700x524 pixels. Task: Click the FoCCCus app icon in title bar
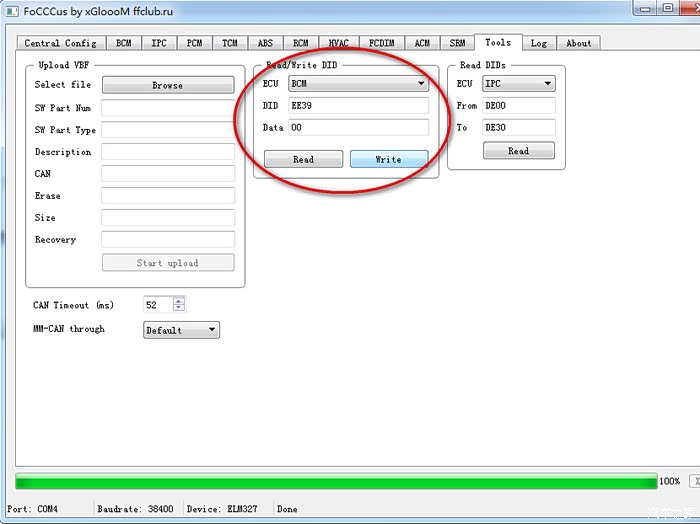[12, 10]
